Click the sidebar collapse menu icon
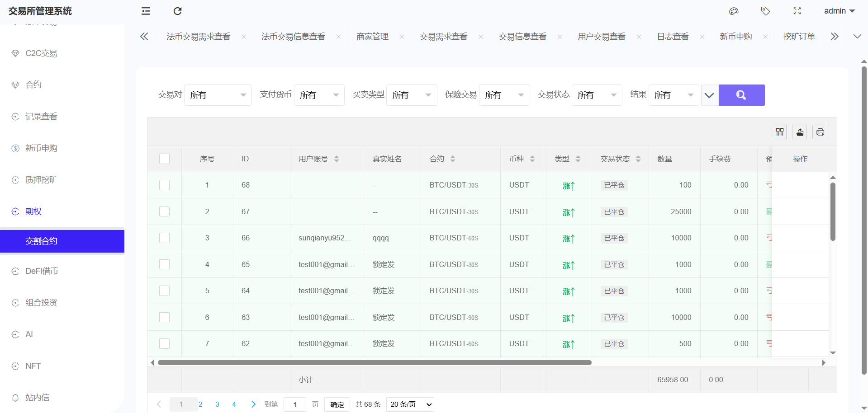The image size is (868, 413). pos(146,11)
